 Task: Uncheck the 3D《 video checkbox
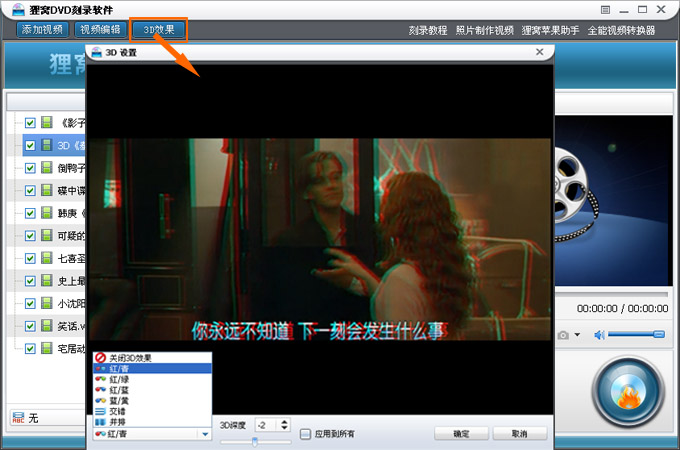(x=30, y=146)
